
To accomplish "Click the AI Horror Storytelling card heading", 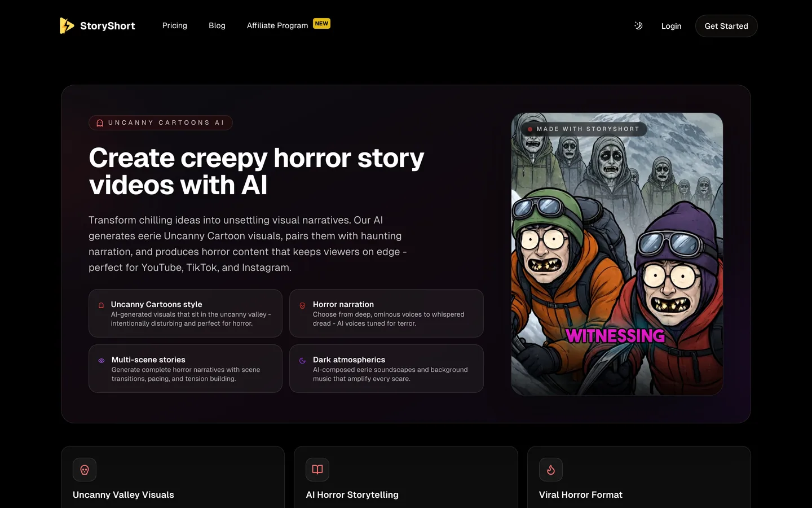I will (x=352, y=494).
